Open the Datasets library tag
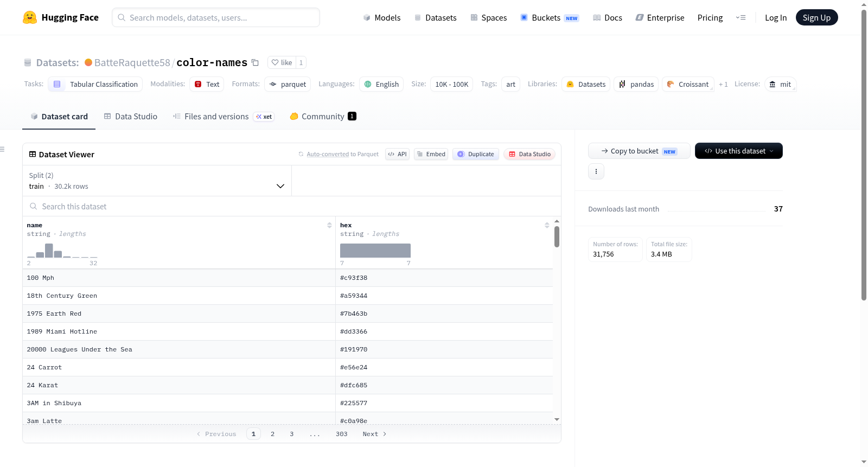The width and height of the screenshot is (868, 467). [586, 84]
